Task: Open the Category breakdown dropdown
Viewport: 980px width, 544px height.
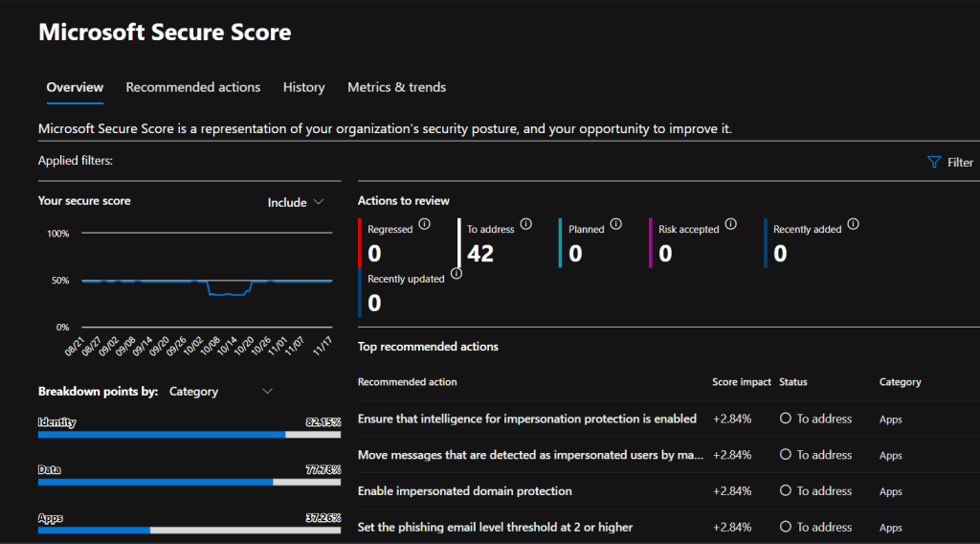Action: point(220,391)
